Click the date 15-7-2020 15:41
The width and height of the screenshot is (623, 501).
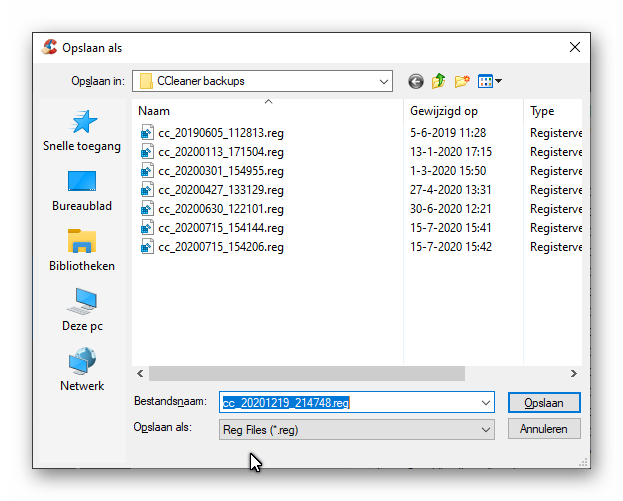tap(451, 228)
